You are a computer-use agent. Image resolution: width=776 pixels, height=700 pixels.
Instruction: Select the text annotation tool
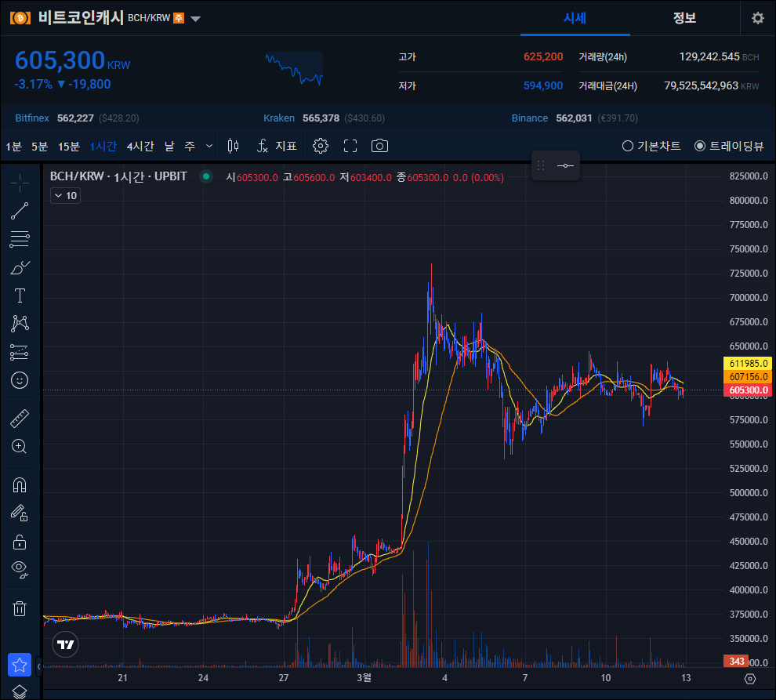[x=20, y=296]
